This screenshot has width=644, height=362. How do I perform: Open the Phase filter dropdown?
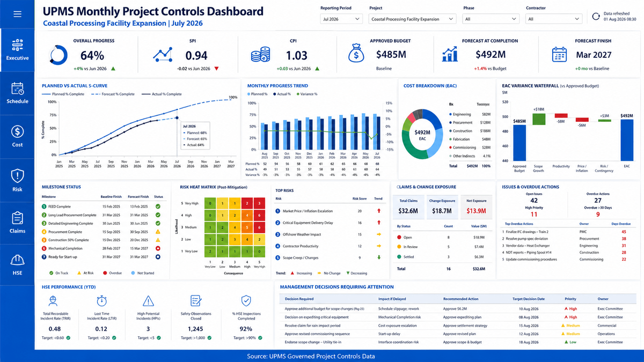pyautogui.click(x=491, y=19)
